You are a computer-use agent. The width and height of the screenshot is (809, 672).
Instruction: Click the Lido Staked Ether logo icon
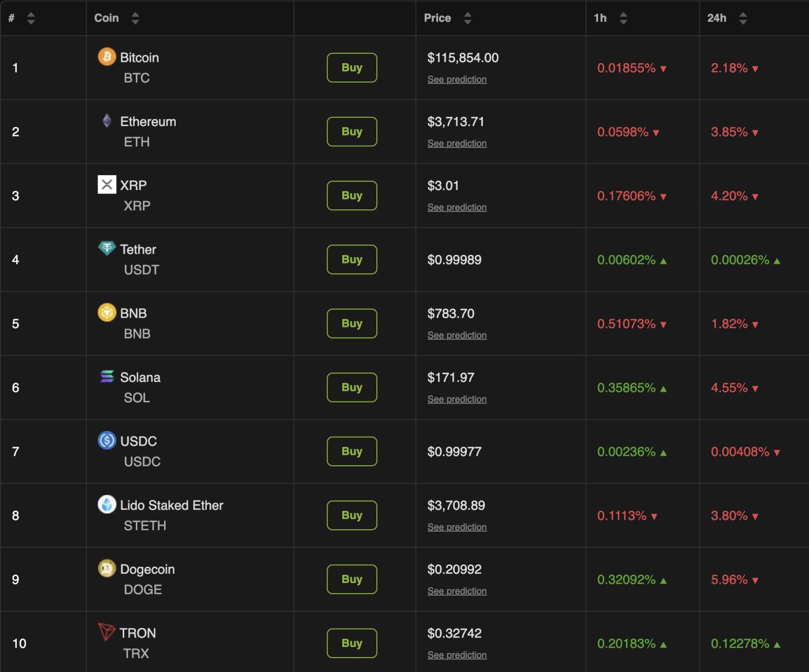107,504
